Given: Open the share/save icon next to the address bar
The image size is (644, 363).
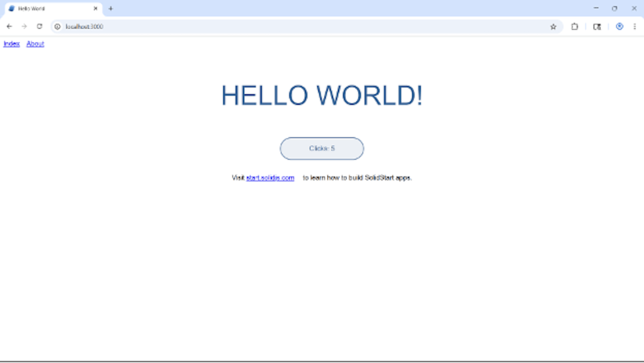Looking at the screenshot, I should (574, 26).
